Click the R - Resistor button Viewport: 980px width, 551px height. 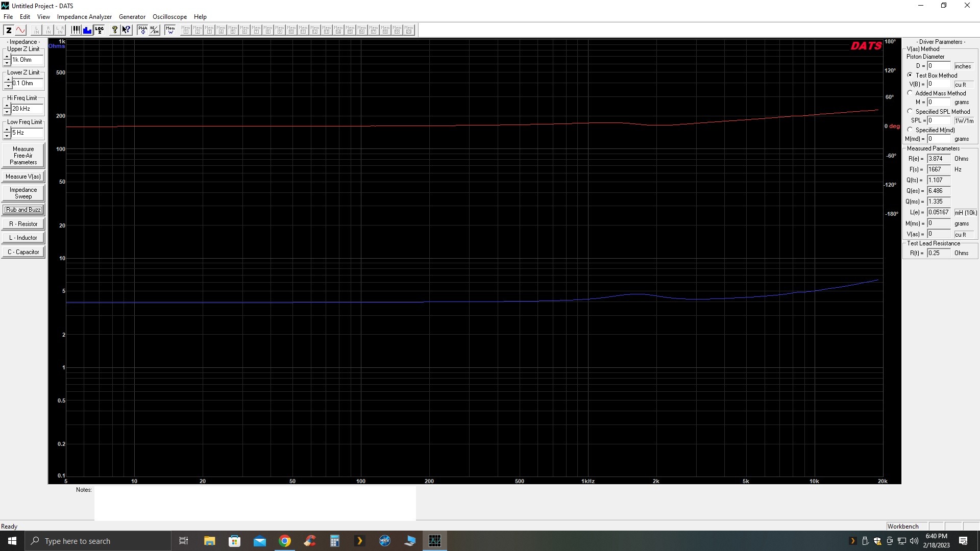click(x=23, y=224)
